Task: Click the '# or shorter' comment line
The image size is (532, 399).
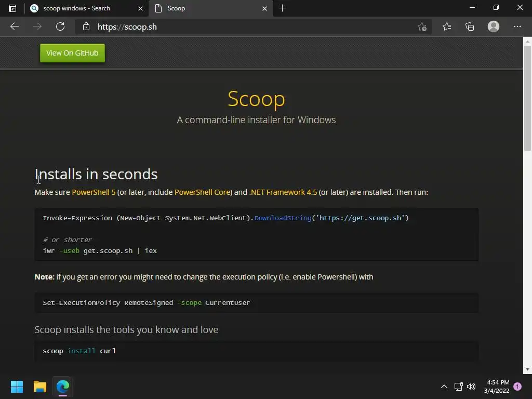Action: (x=67, y=240)
